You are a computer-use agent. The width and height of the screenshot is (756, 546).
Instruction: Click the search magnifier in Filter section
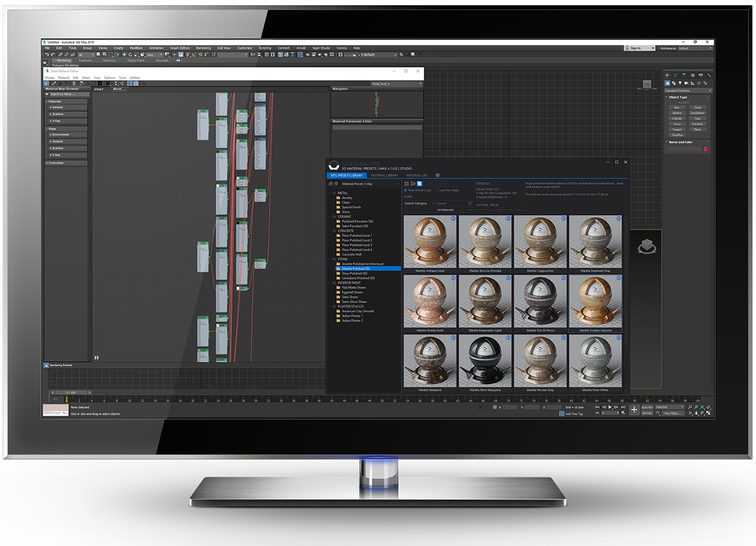[x=470, y=204]
